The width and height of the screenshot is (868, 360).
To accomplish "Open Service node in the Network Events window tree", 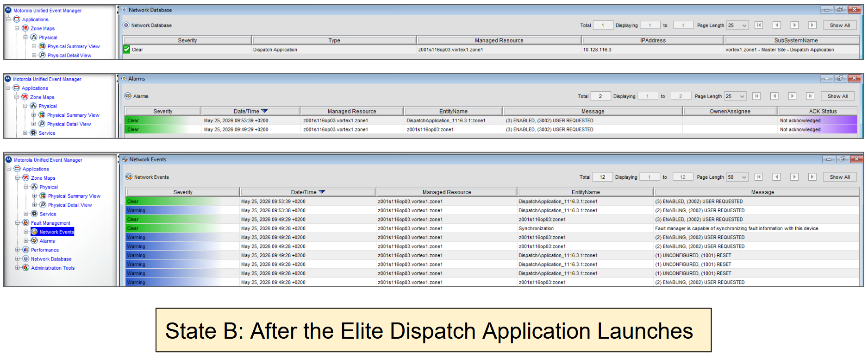I will pyautogui.click(x=48, y=214).
